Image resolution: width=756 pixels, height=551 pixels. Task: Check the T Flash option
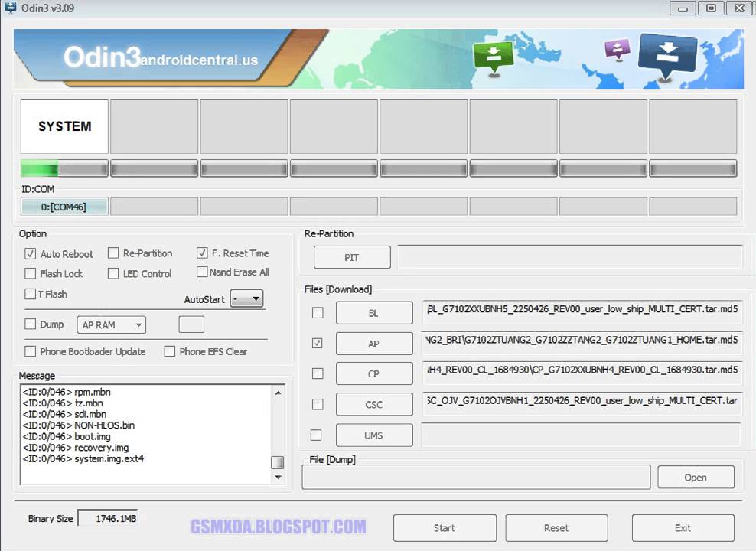pos(31,294)
